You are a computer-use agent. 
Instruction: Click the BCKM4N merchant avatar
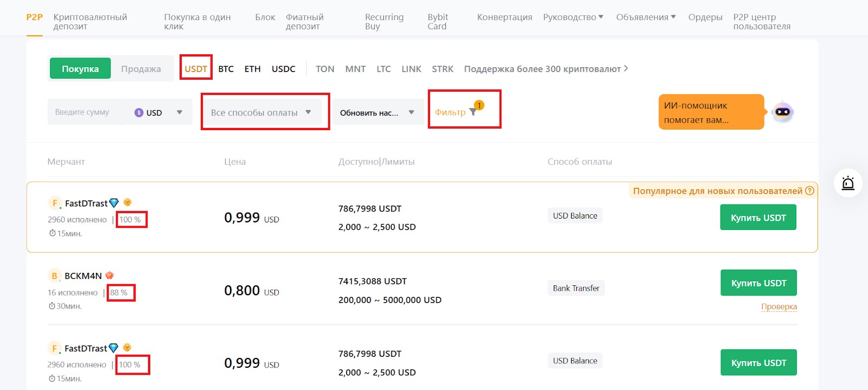54,276
